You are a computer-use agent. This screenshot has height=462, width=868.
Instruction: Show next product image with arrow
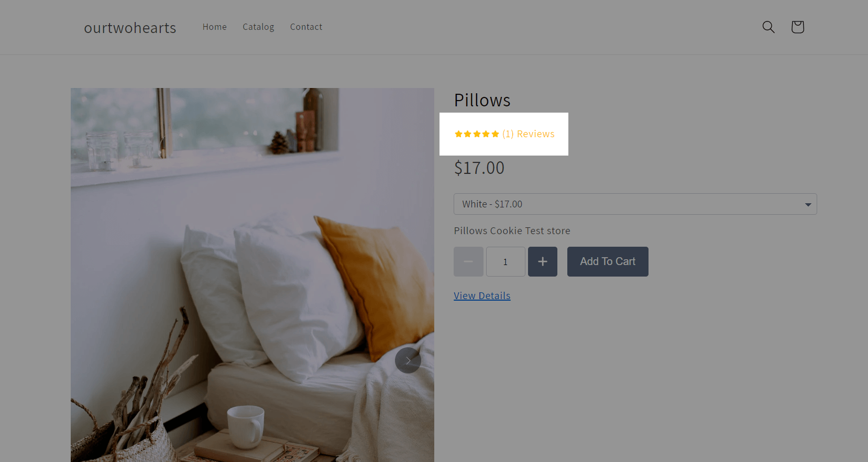pyautogui.click(x=408, y=360)
